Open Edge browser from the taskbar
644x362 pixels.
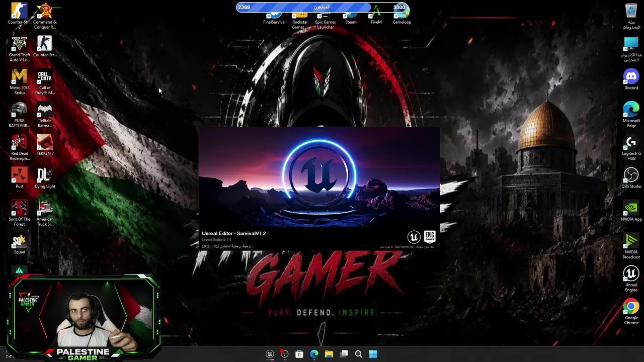314,354
